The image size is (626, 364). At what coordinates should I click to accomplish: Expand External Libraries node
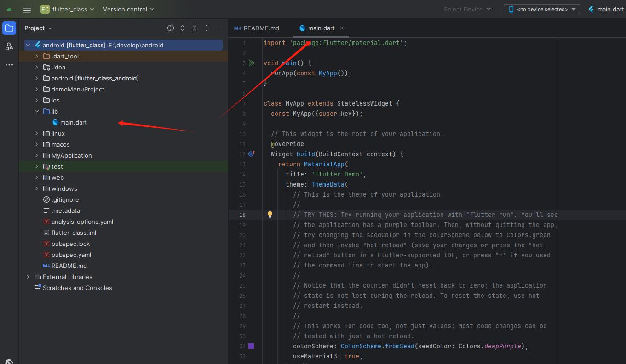pos(28,277)
